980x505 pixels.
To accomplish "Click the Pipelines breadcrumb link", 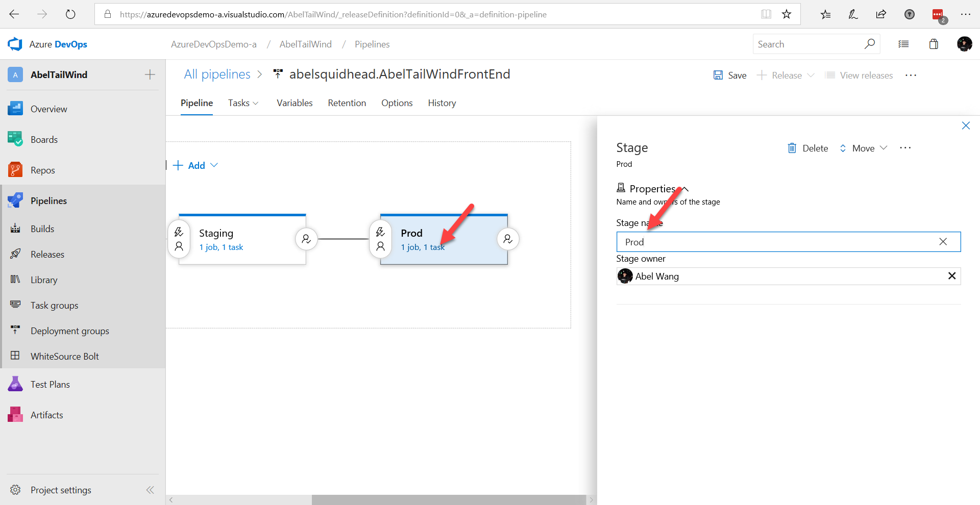I will (372, 44).
